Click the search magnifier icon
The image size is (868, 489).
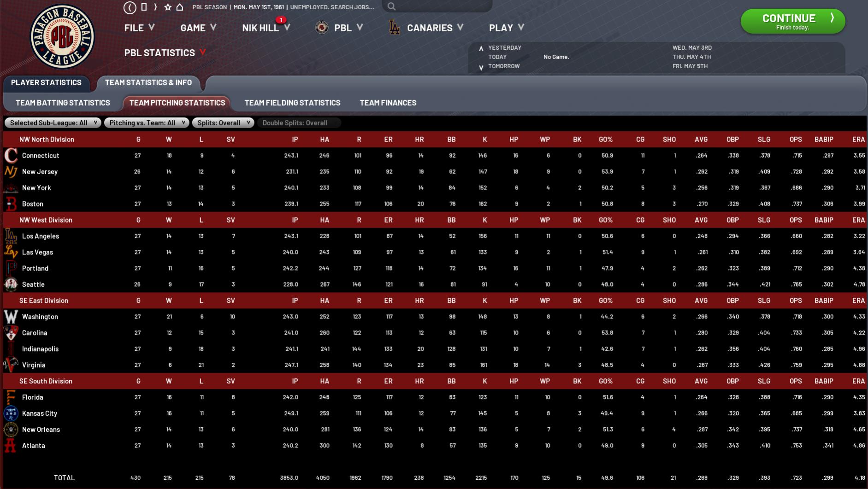[x=391, y=6]
